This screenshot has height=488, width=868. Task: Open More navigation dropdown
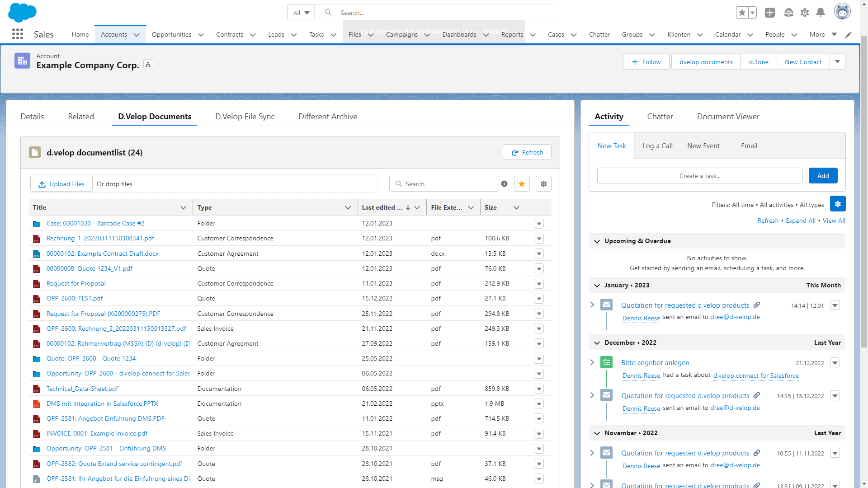click(823, 34)
